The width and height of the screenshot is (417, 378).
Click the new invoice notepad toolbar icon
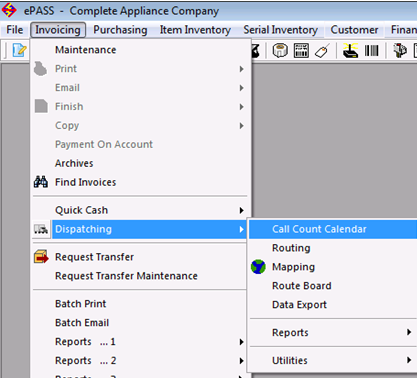coord(19,50)
